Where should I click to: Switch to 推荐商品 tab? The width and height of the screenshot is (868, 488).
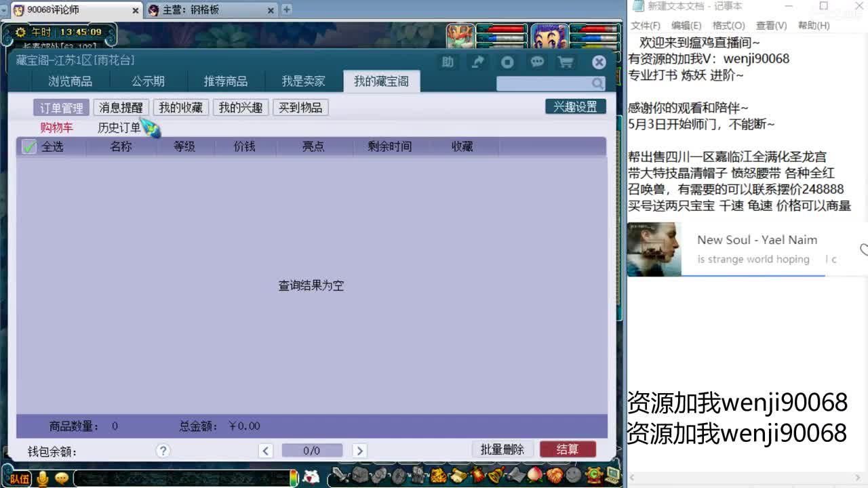pyautogui.click(x=226, y=81)
